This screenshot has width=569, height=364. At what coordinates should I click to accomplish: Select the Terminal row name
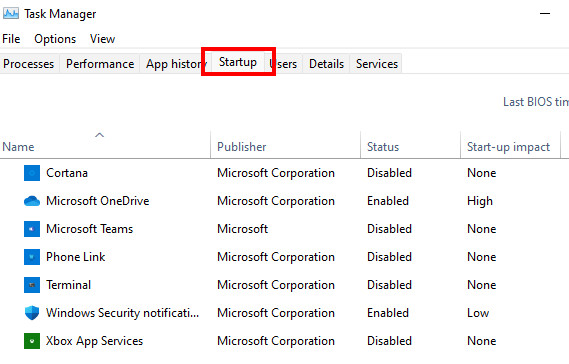(x=69, y=285)
